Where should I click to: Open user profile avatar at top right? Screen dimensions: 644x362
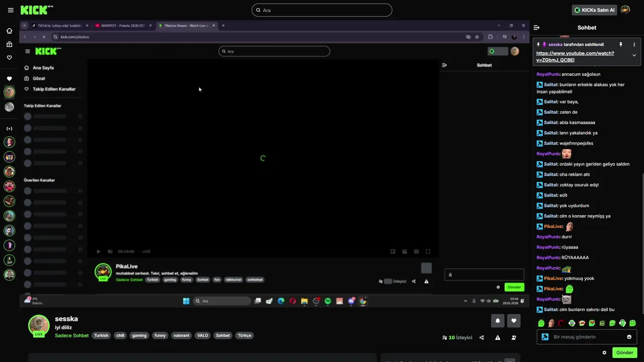click(625, 10)
